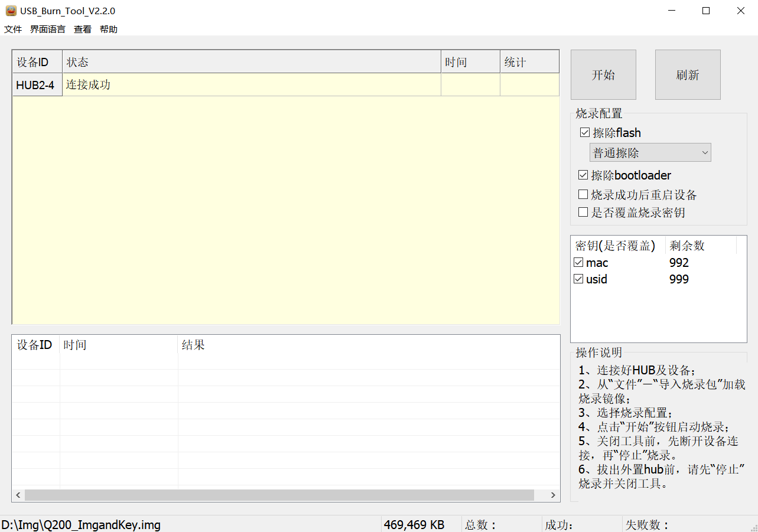Click the right scroll arrow below results table
Screen dimensions: 758x532
[553, 495]
